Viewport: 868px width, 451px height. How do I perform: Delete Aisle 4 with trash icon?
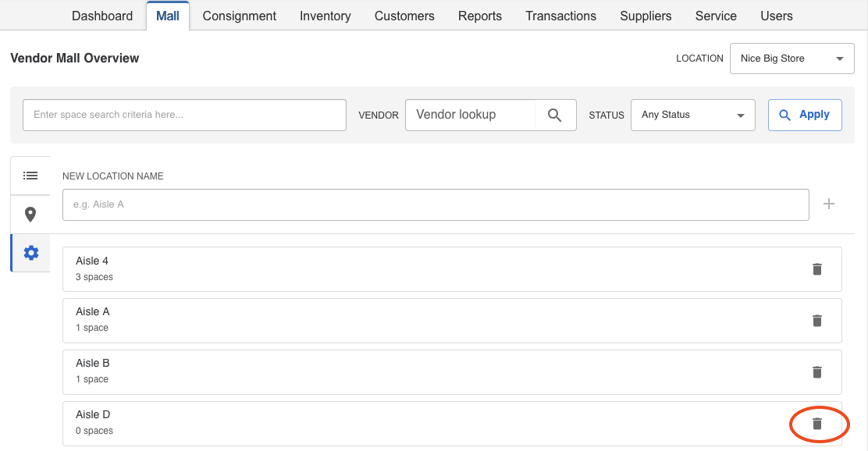tap(817, 269)
